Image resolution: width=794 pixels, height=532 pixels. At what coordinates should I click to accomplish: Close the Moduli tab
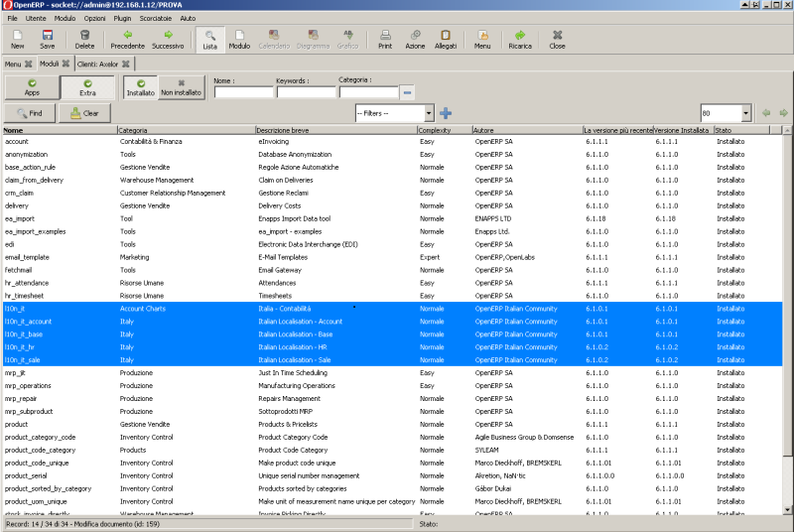coord(66,64)
